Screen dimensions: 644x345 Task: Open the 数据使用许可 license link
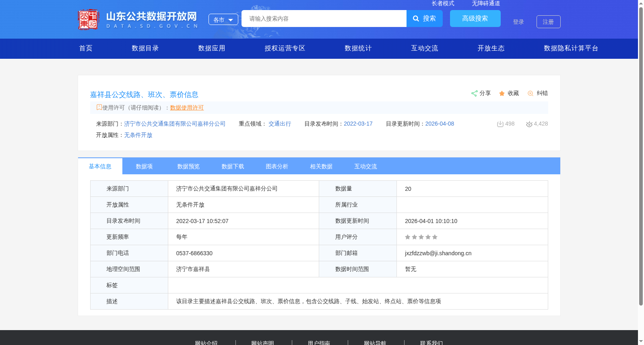tap(187, 107)
